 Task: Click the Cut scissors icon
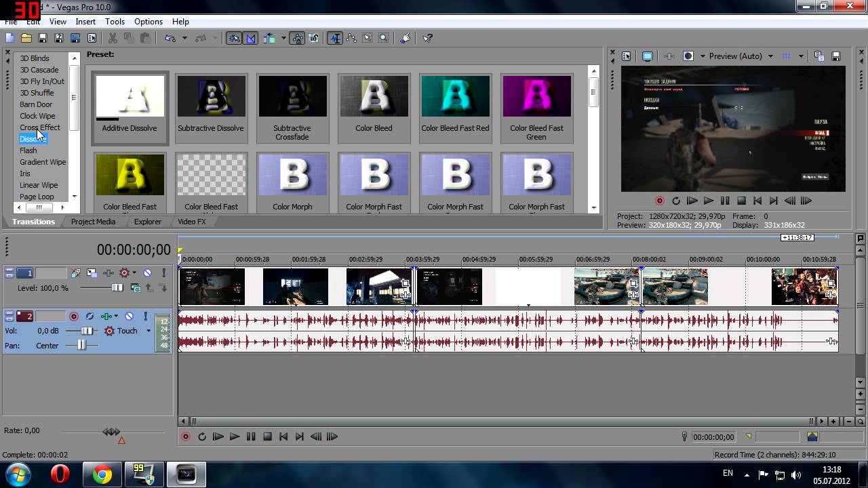click(x=113, y=39)
